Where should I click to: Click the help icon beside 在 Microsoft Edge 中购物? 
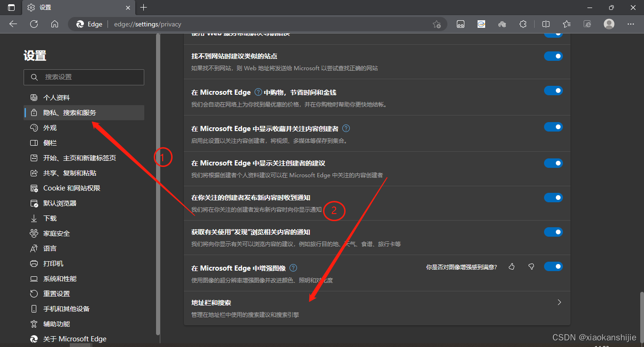click(x=258, y=92)
